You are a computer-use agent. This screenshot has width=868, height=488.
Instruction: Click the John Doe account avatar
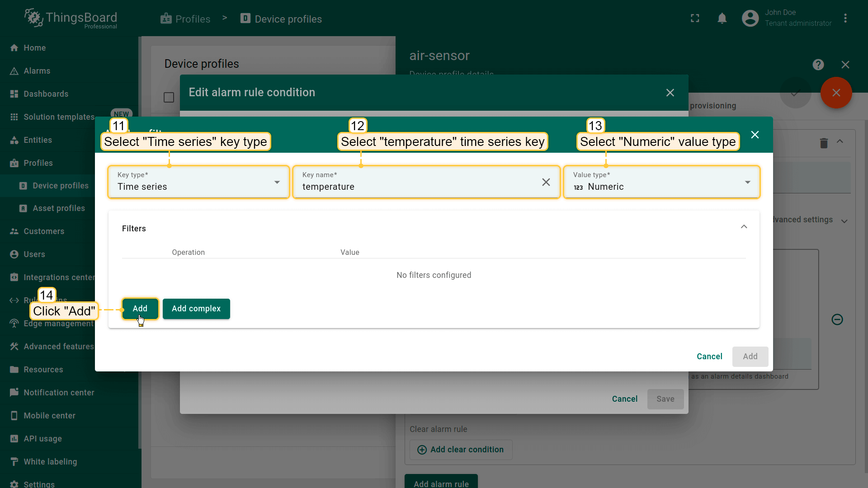point(750,19)
